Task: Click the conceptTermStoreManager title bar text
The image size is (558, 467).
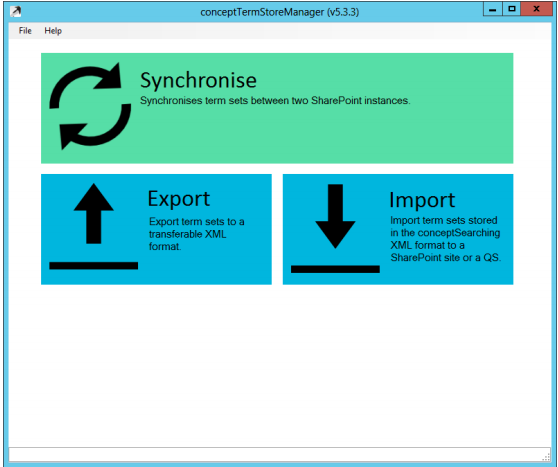Action: pos(279,12)
